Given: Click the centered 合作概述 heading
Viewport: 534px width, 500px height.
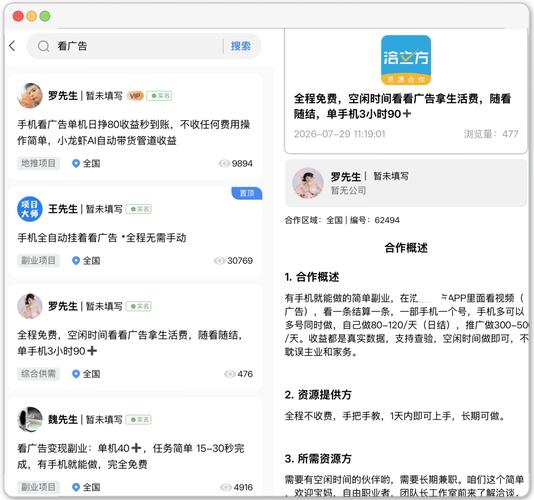Looking at the screenshot, I should tap(406, 248).
